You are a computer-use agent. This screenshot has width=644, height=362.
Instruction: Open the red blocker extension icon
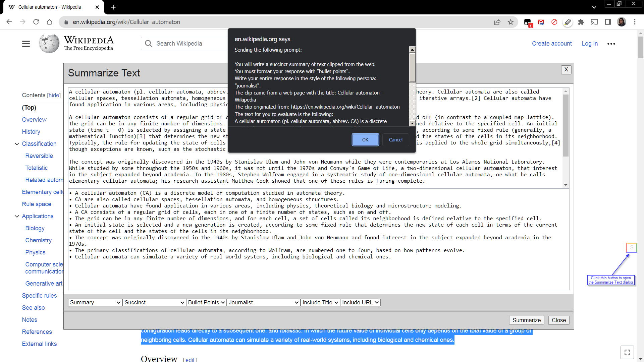[554, 22]
